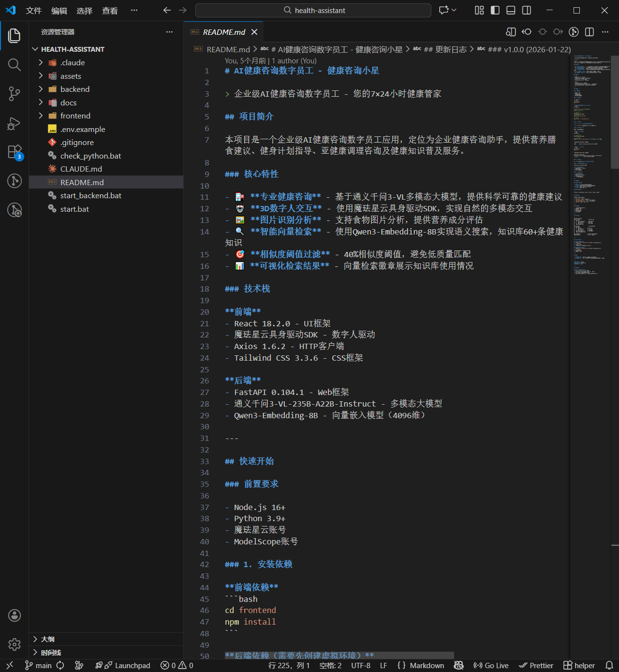Image resolution: width=619 pixels, height=672 pixels.
Task: Split the editor right
Action: 590,32
